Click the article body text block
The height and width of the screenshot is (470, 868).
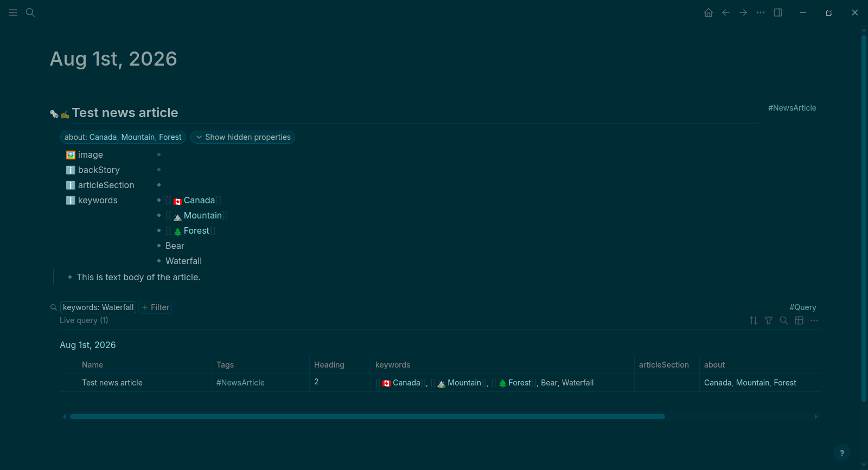[138, 278]
